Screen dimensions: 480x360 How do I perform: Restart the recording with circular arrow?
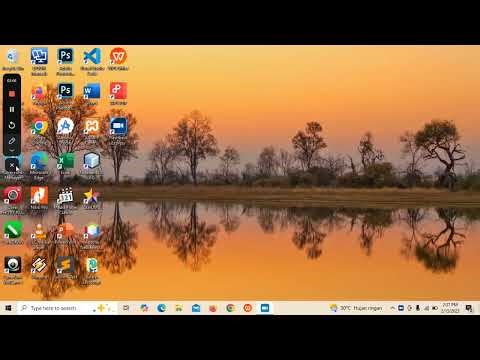(12, 125)
